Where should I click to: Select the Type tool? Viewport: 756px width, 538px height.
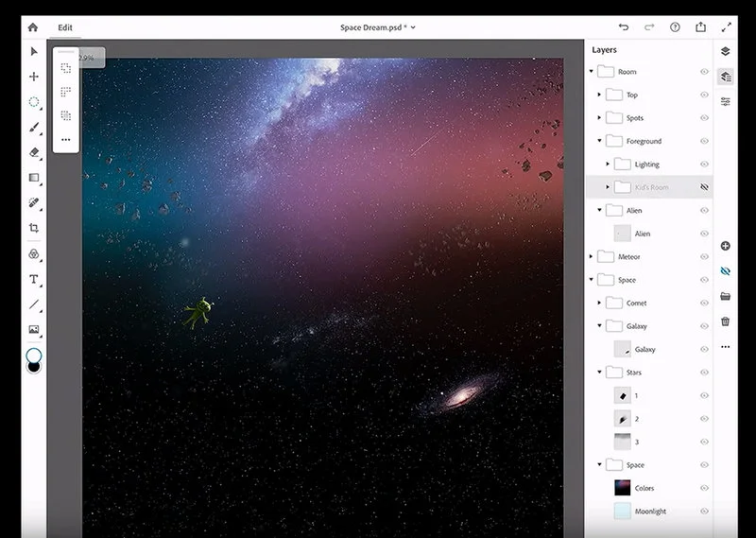(x=34, y=279)
